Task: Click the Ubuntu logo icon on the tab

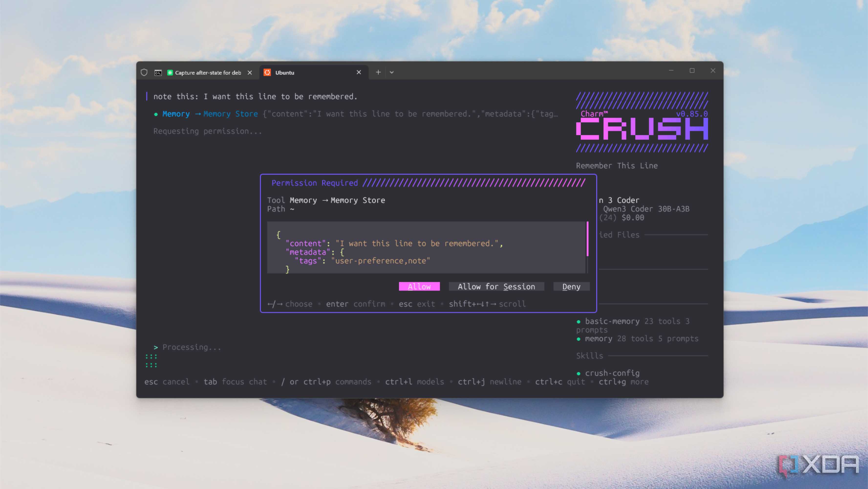Action: pos(267,73)
